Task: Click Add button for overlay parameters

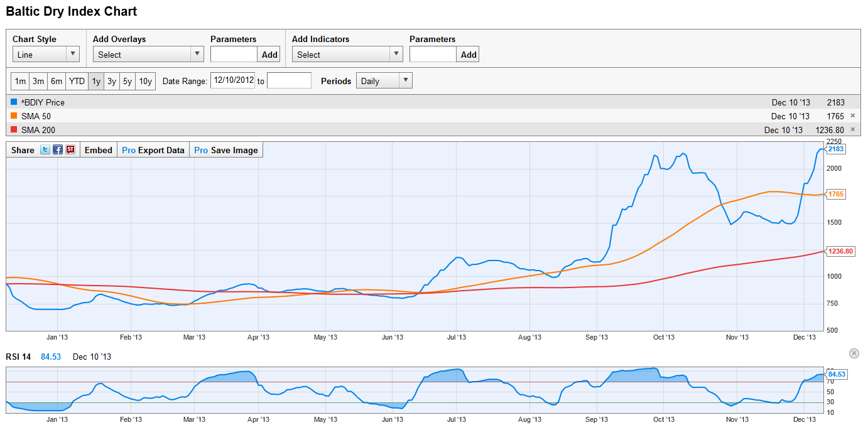Action: (x=269, y=55)
